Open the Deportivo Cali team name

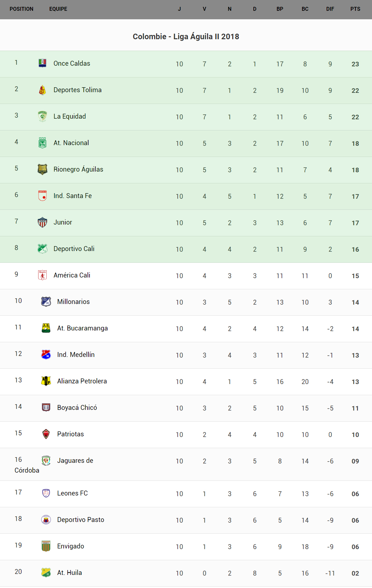click(74, 249)
